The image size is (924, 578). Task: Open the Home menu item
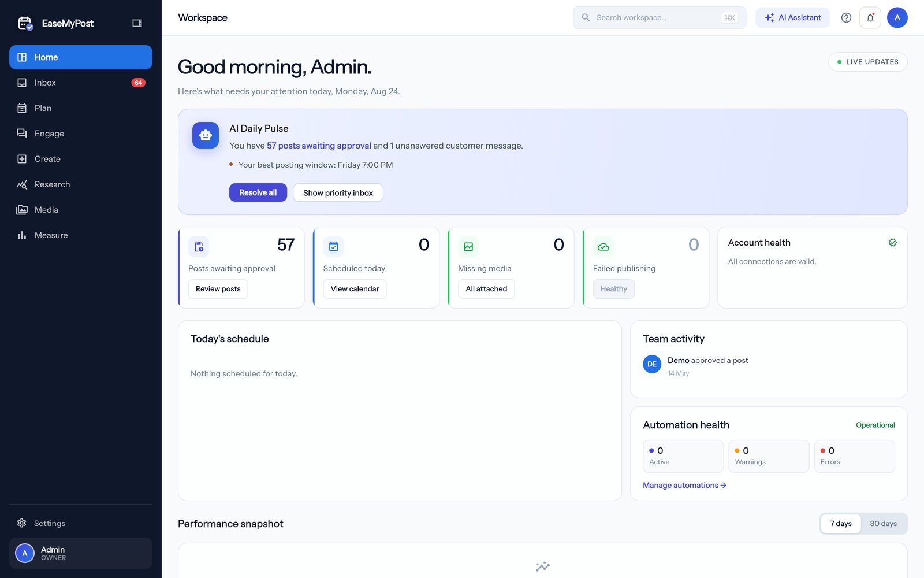coord(81,57)
